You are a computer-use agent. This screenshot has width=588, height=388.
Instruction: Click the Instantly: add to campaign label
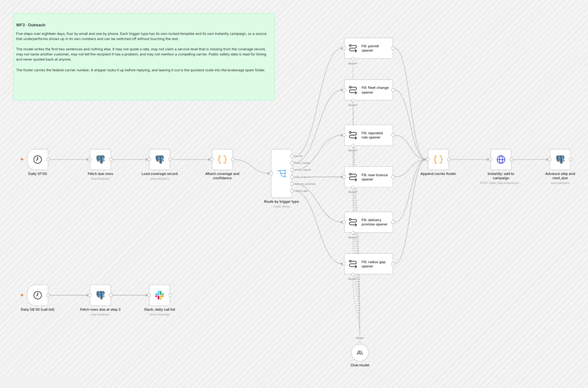[501, 176]
